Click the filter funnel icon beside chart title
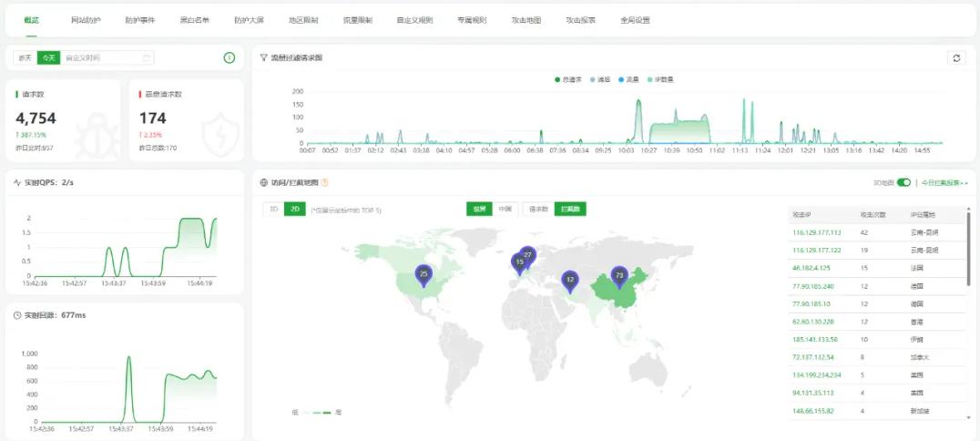The width and height of the screenshot is (980, 441). pyautogui.click(x=264, y=57)
